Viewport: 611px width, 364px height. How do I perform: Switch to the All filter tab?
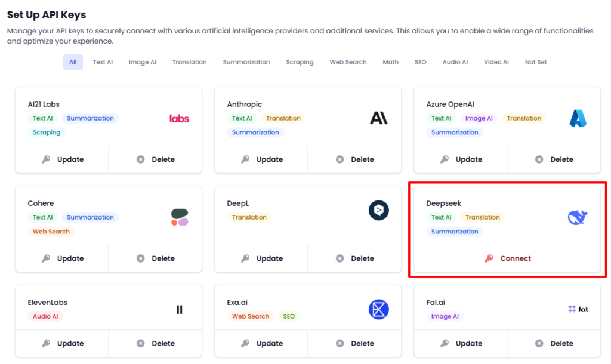(73, 61)
